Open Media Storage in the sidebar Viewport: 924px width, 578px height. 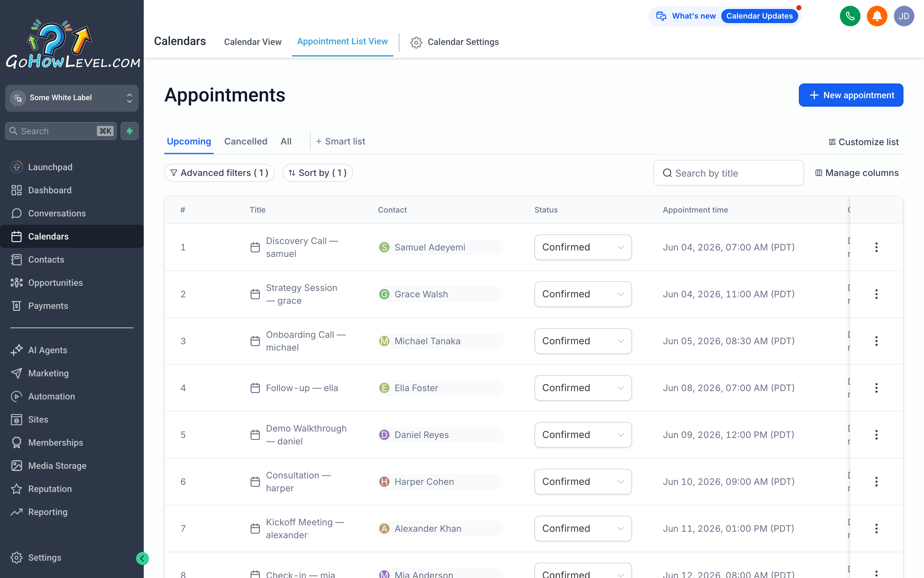tap(72, 466)
